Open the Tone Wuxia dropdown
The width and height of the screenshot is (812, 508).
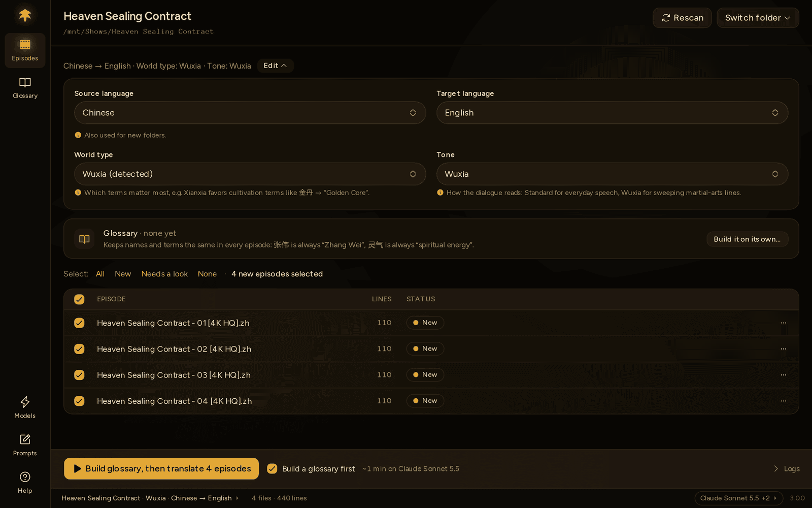(x=612, y=174)
